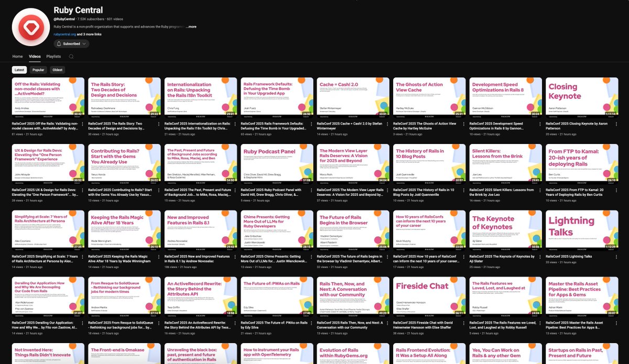Viewport: 629px width, 364px height.
Task: Open 'Unraveling the black box' authentication thumbnail
Action: click(x=201, y=354)
